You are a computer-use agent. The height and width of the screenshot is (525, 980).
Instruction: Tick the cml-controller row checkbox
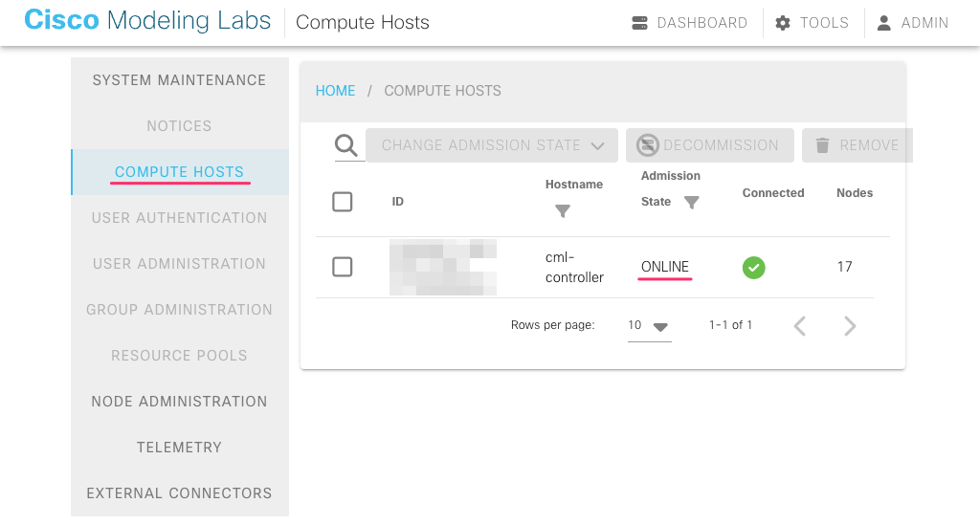coord(342,267)
